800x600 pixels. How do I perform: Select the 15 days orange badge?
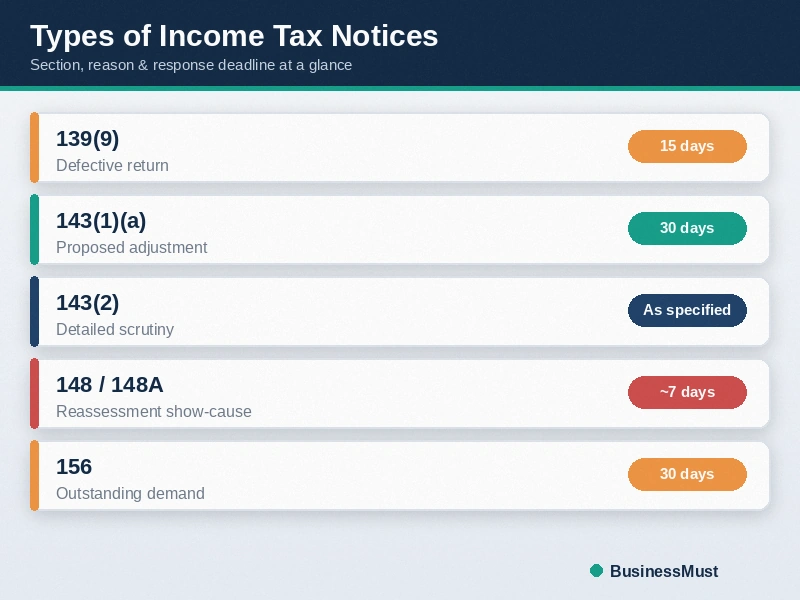pos(687,146)
